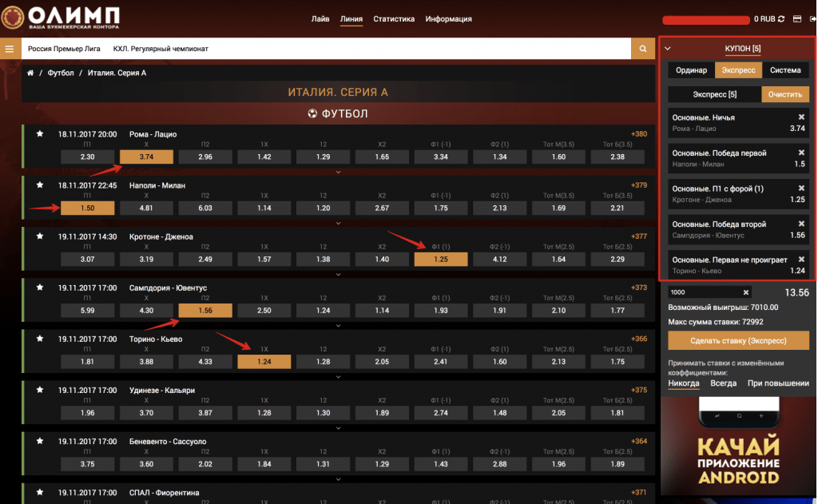
Task: Refresh the balance next to 0 RUB
Action: point(782,18)
